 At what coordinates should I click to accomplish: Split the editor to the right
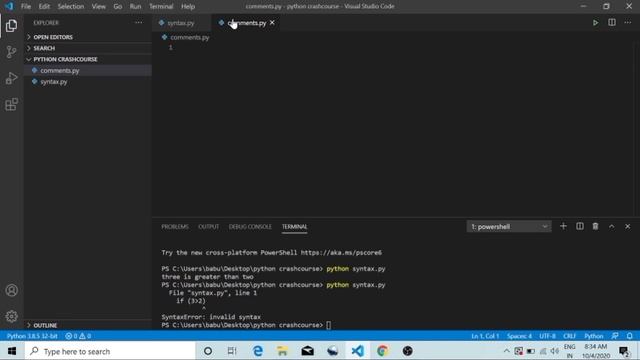click(x=612, y=23)
